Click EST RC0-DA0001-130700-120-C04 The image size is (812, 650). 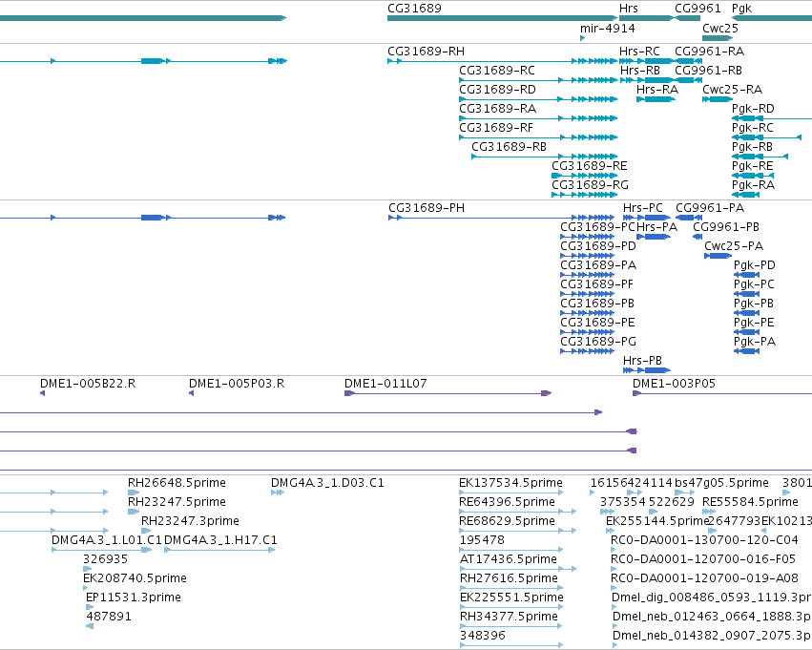[614, 550]
